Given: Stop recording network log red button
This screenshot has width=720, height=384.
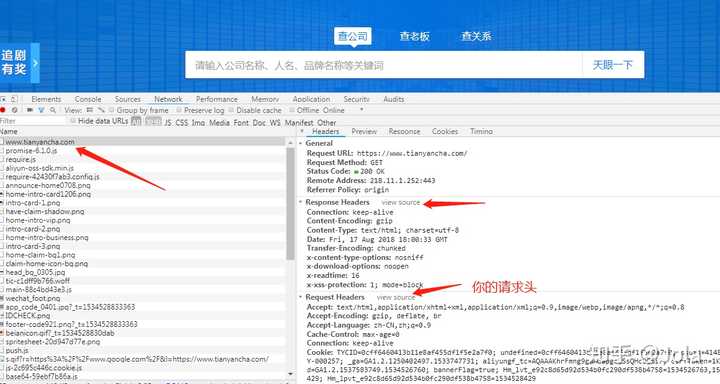Looking at the screenshot, I should pyautogui.click(x=2, y=110).
